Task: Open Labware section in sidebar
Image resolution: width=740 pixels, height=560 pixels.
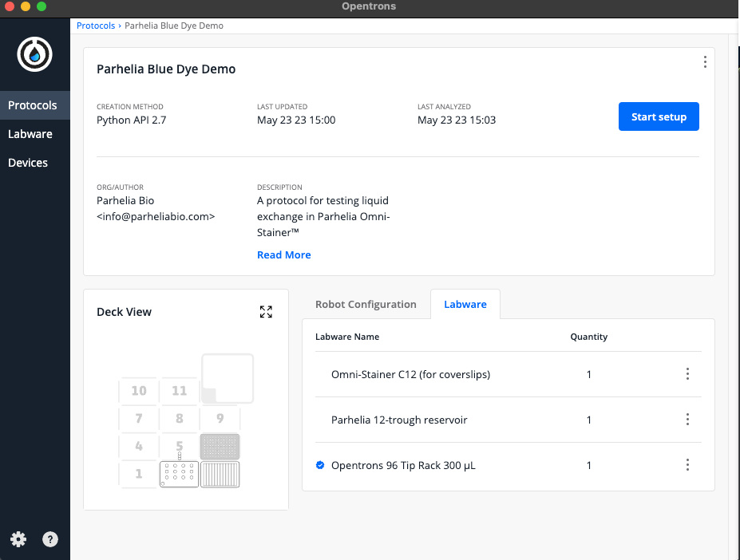Action: (30, 134)
